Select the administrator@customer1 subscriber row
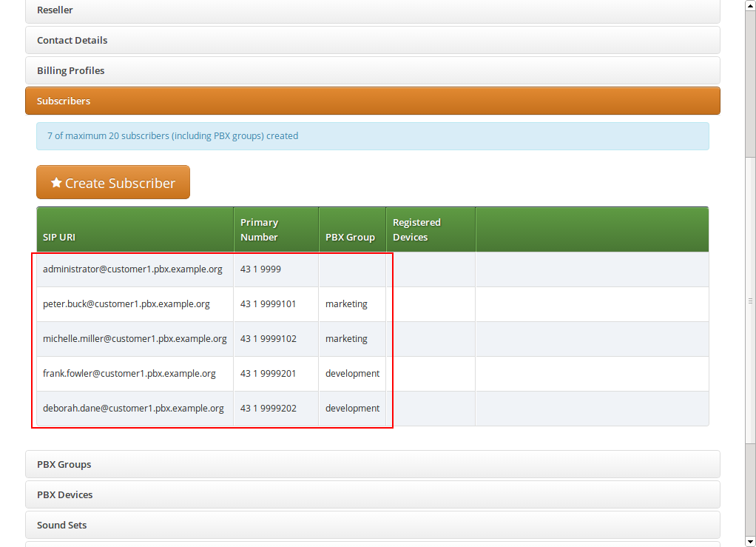756x547 pixels. (x=132, y=269)
